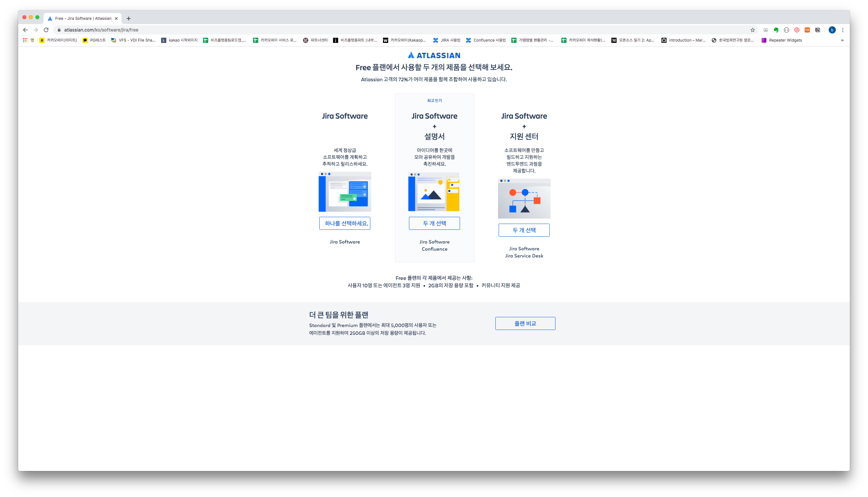This screenshot has height=497, width=868.
Task: Click the Atlassian logo
Action: [434, 55]
